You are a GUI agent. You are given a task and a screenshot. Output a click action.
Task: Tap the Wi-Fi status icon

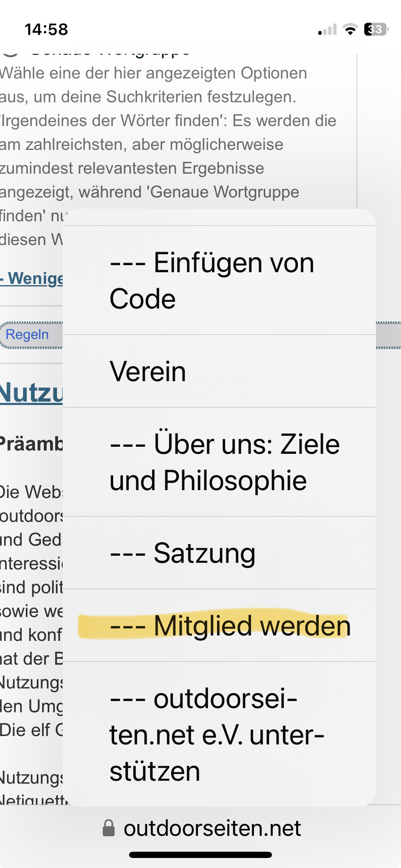350,29
